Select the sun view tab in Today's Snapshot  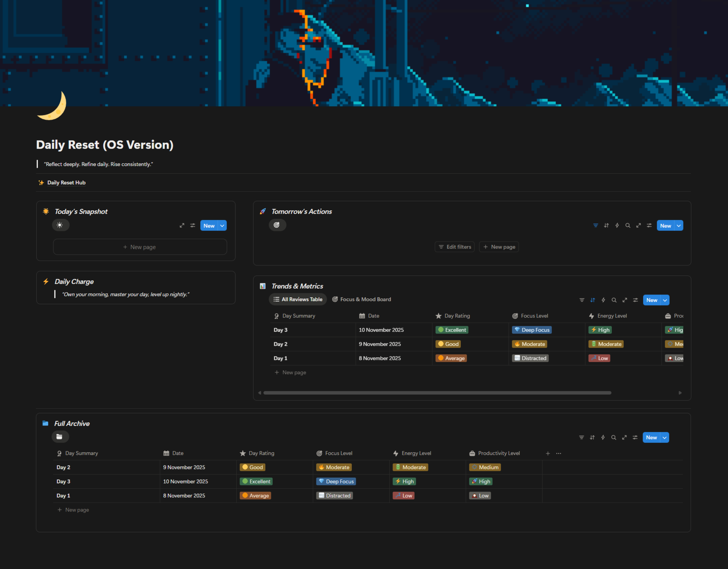click(x=60, y=225)
